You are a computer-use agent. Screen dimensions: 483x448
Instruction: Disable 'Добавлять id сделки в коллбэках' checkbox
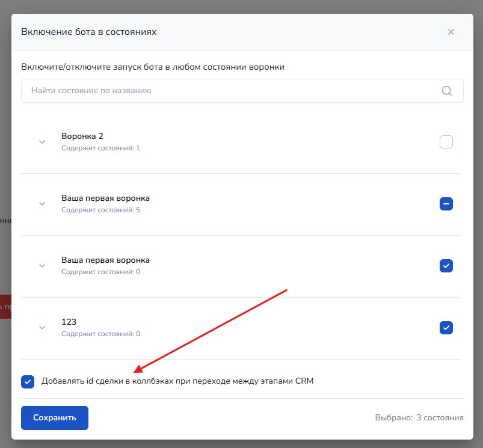pos(28,381)
